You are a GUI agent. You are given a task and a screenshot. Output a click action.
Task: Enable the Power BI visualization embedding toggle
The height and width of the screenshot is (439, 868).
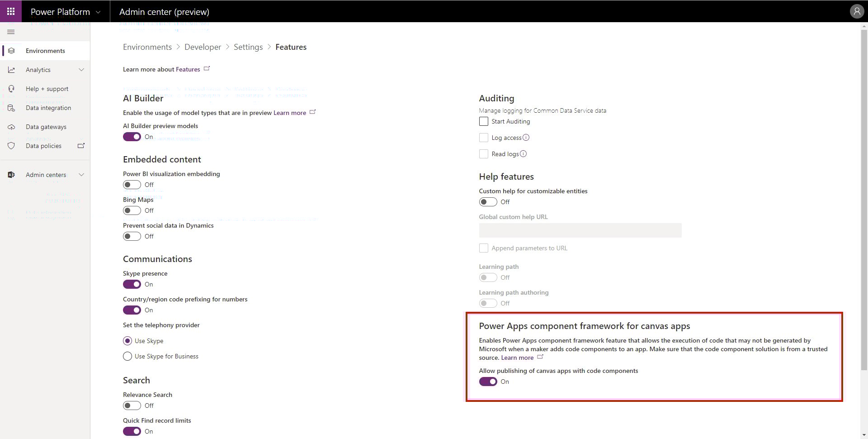pyautogui.click(x=132, y=185)
